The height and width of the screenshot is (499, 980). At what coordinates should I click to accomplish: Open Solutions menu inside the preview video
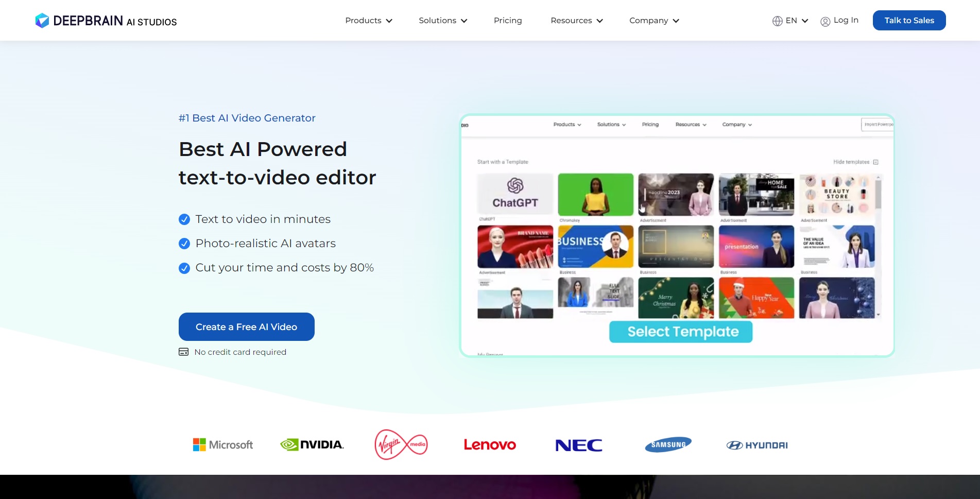click(x=611, y=125)
